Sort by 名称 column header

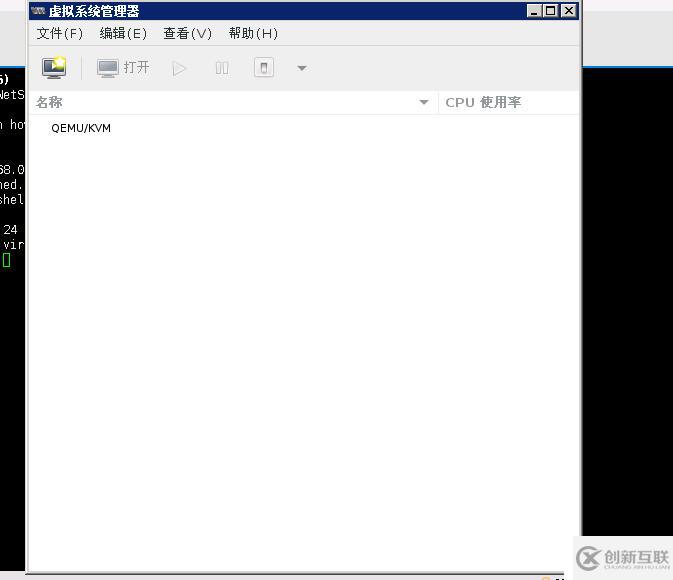pos(233,103)
